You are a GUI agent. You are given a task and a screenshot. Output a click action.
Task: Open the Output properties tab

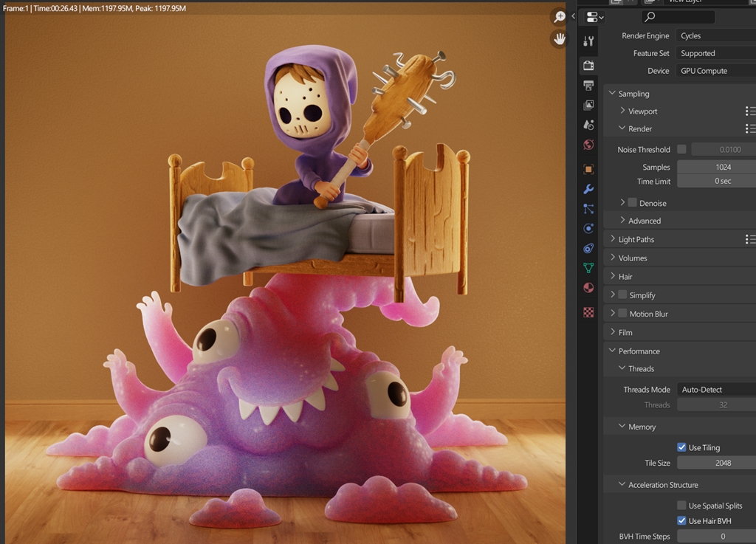[588, 86]
